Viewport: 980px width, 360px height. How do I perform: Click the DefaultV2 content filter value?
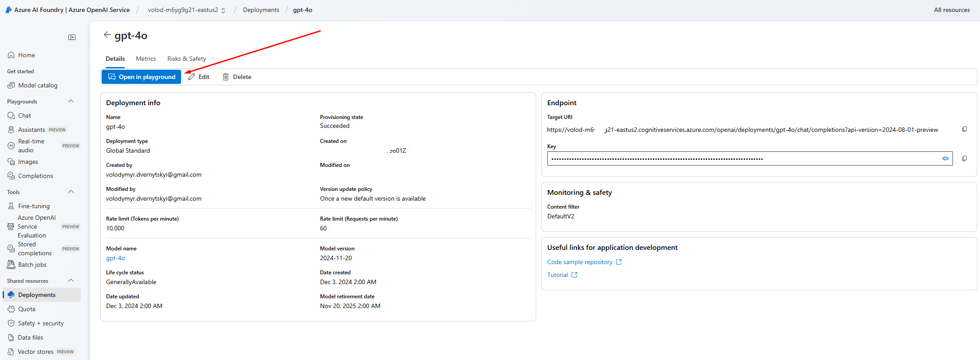[561, 216]
